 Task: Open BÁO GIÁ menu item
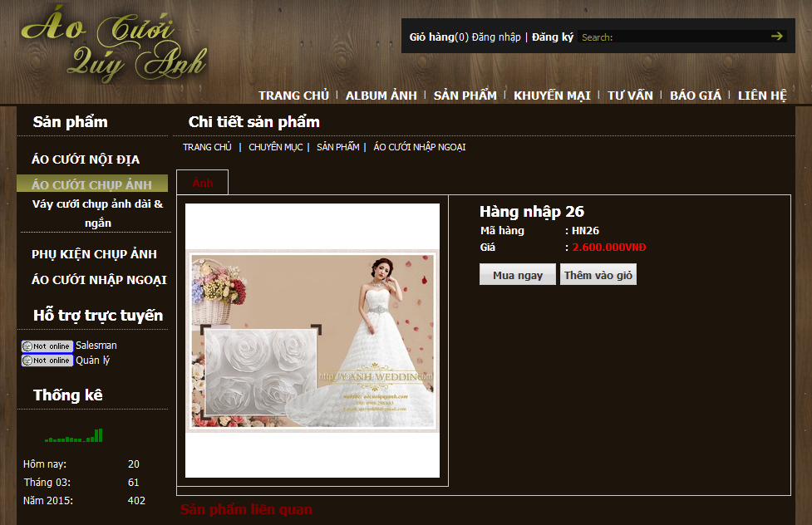point(696,96)
